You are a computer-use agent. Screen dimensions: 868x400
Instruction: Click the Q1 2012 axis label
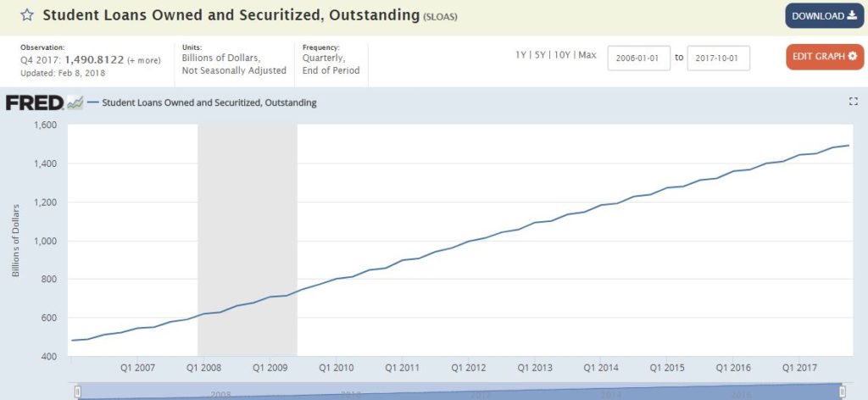coord(468,368)
